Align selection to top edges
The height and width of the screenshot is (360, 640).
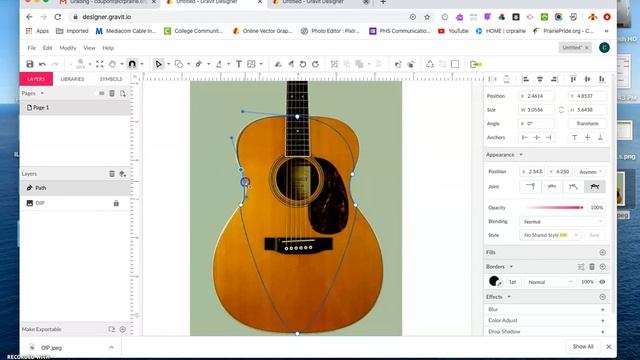(573, 79)
